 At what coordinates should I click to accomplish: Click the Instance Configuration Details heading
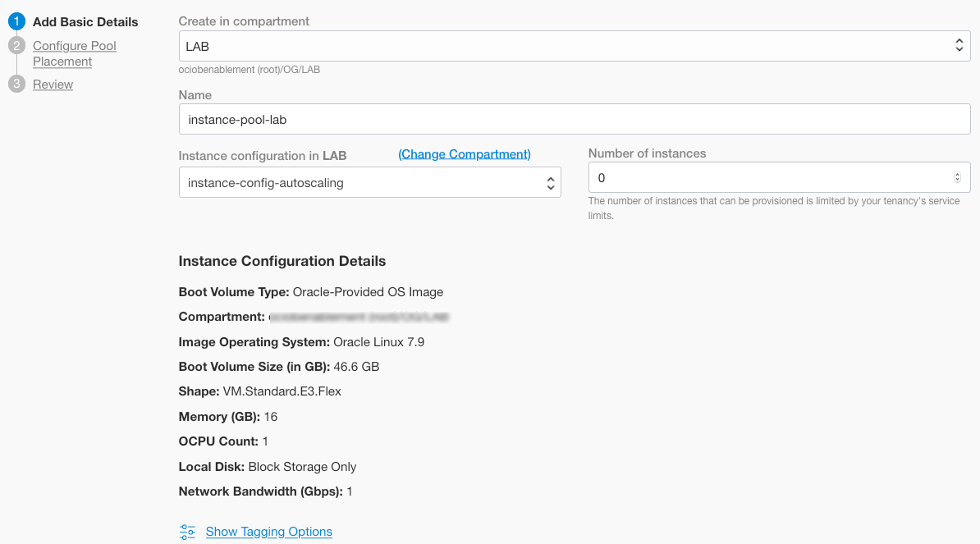282,261
